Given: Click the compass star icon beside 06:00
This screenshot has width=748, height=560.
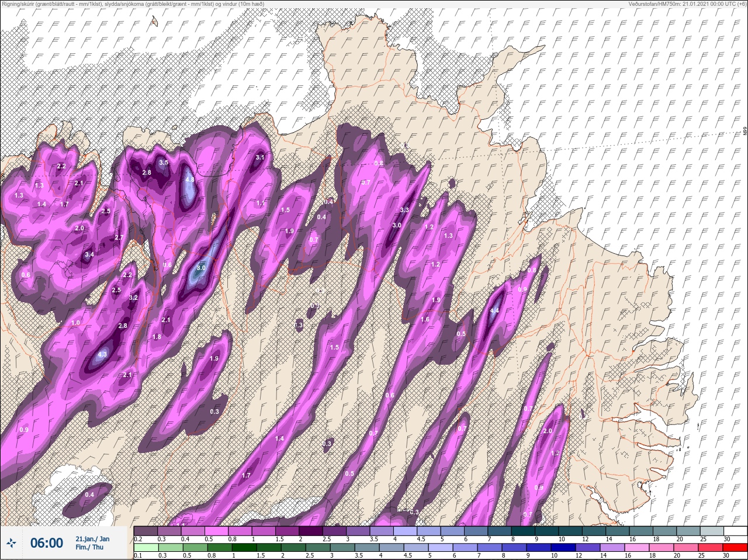Looking at the screenshot, I should (x=11, y=543).
